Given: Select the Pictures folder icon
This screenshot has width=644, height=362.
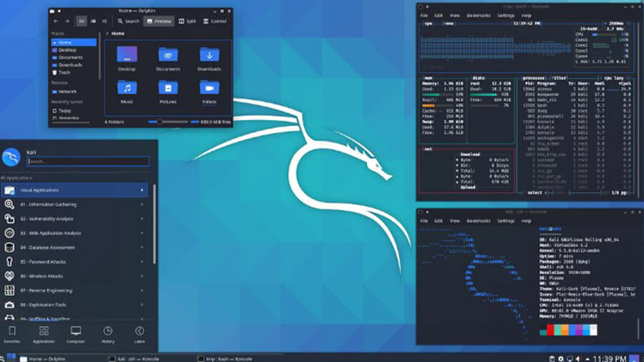Looking at the screenshot, I should (x=168, y=87).
